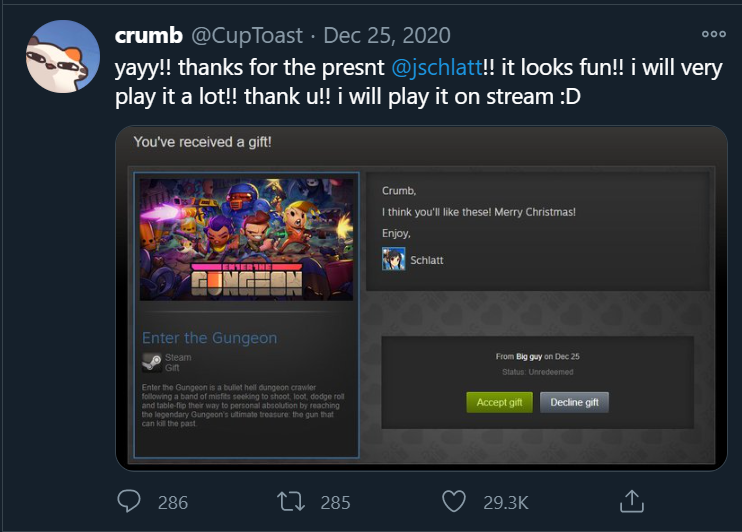742x532 pixels.
Task: Click the green Accept gift button
Action: coord(499,402)
